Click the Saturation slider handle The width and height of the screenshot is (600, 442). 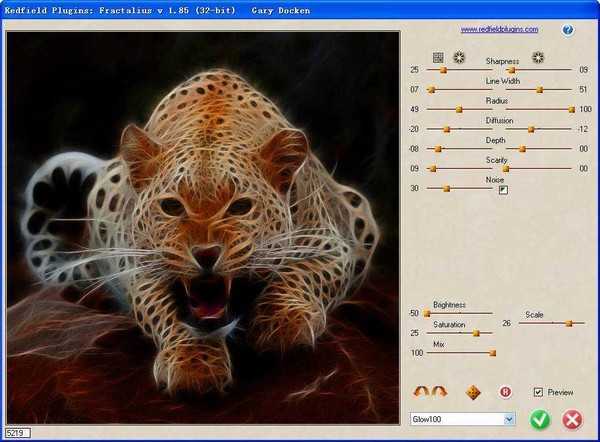coord(476,333)
